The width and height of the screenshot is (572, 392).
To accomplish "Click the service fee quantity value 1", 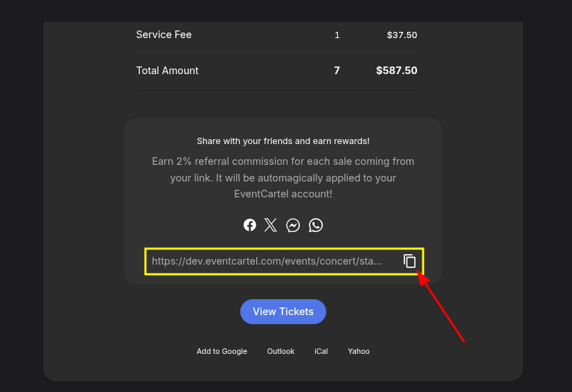I will coord(337,35).
